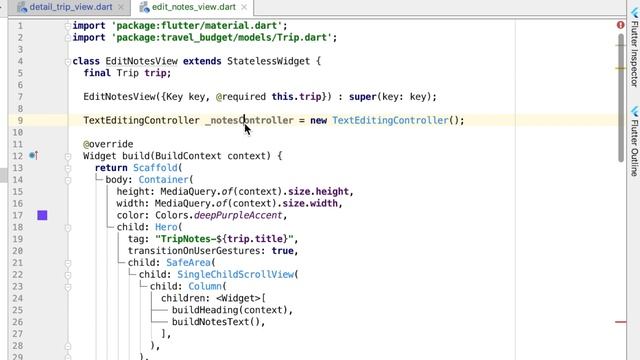Select the edit_notes_view.dart tab

(193, 7)
